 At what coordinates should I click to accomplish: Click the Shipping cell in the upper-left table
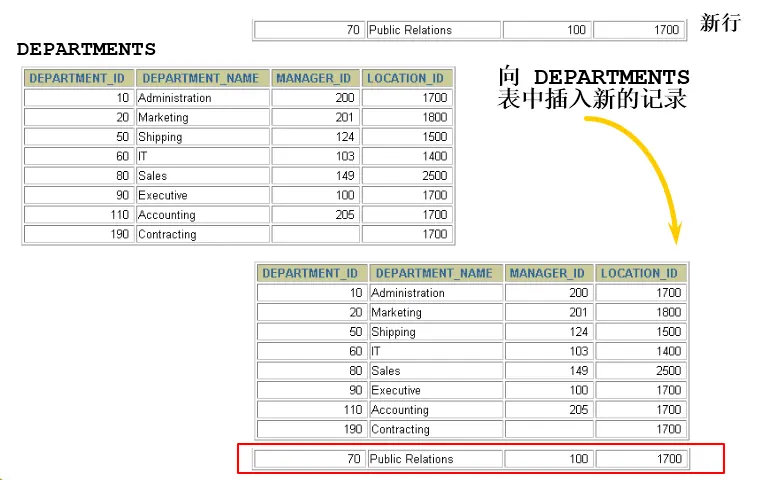coord(202,137)
